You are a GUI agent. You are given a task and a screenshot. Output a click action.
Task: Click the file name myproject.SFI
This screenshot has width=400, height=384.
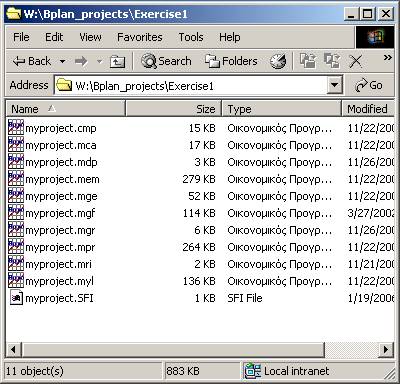coord(59,298)
